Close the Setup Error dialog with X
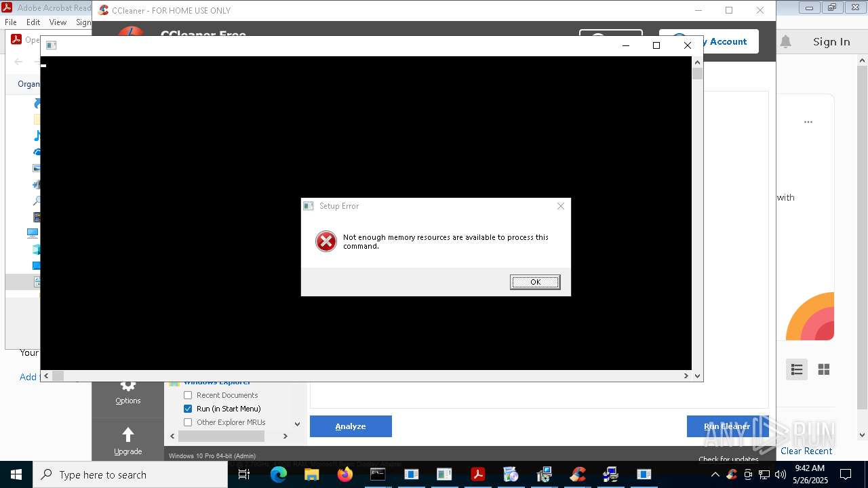868x488 pixels. [x=560, y=206]
